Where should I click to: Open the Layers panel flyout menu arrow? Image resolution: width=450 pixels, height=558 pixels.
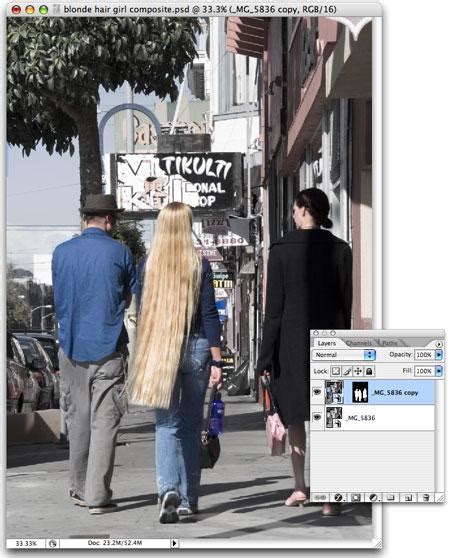(439, 344)
